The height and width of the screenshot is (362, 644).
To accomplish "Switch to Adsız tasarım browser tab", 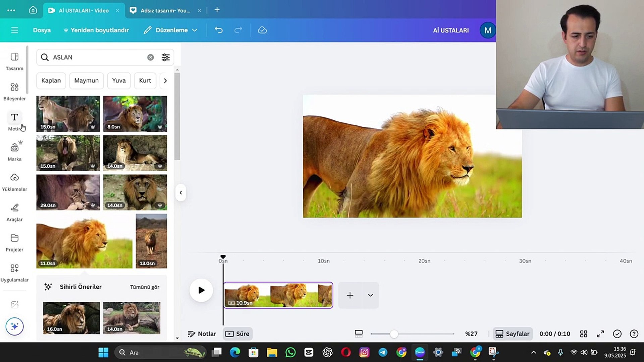I will point(165,10).
